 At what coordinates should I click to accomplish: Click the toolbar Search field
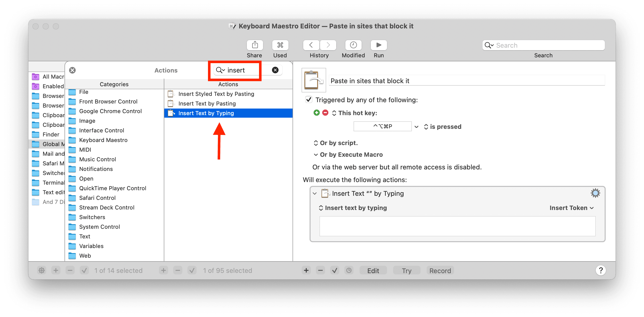coord(543,45)
